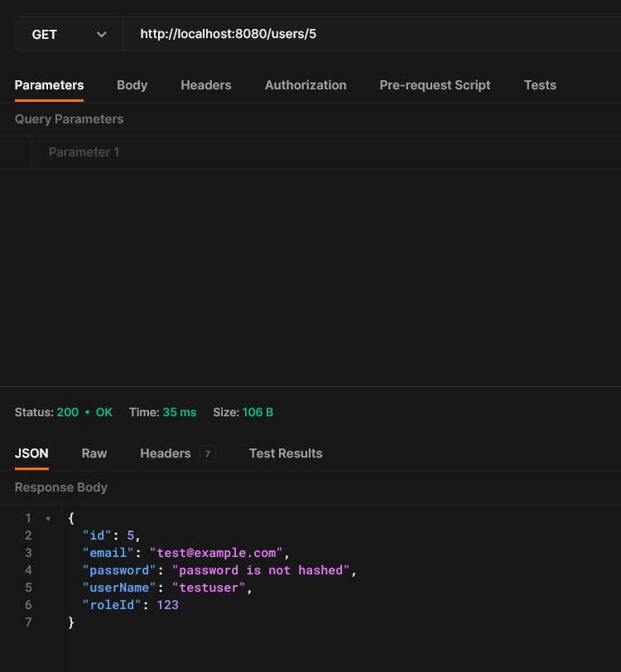View the Test Results tab
621x672 pixels.
(286, 454)
